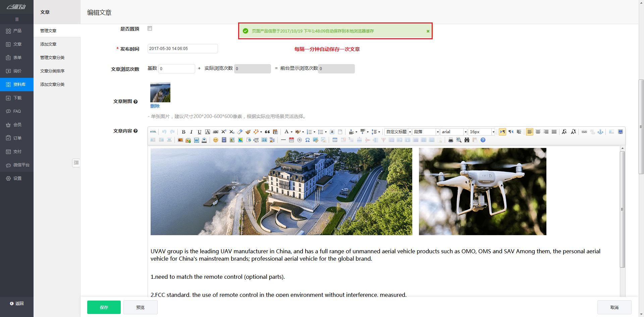Insert a table using the table icon
The width and height of the screenshot is (644, 317).
335,140
